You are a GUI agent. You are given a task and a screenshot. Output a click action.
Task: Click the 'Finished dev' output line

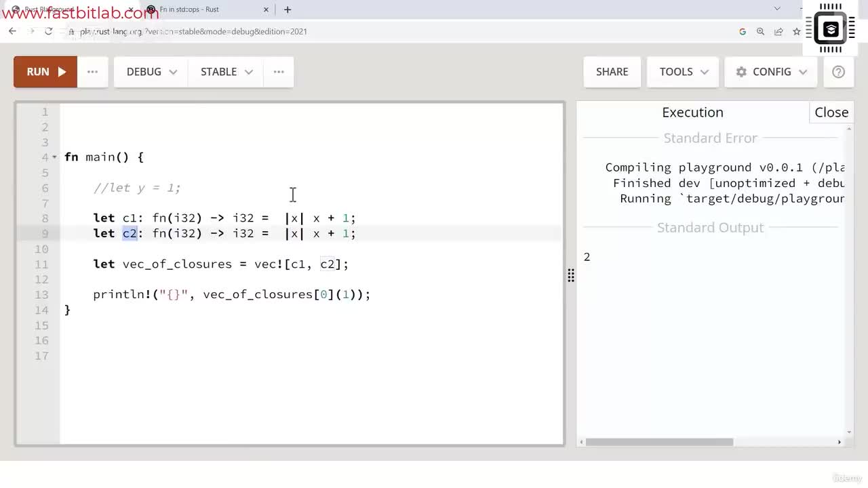click(x=728, y=183)
